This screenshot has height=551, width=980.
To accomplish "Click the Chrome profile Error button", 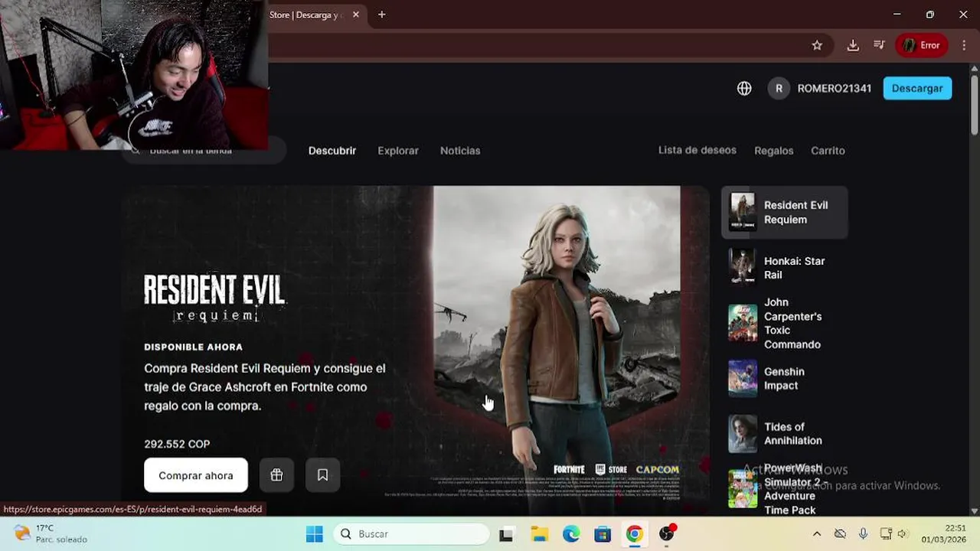I will coord(922,45).
